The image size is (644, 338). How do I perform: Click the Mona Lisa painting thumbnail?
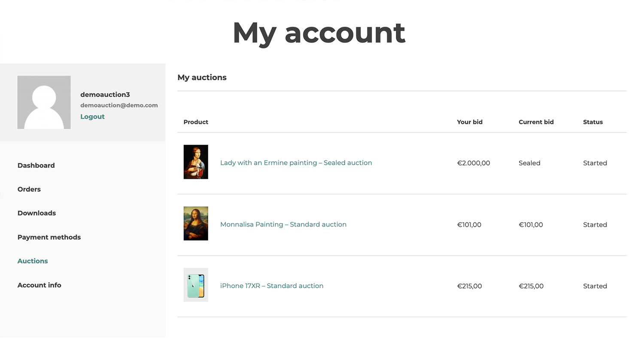coord(196,223)
